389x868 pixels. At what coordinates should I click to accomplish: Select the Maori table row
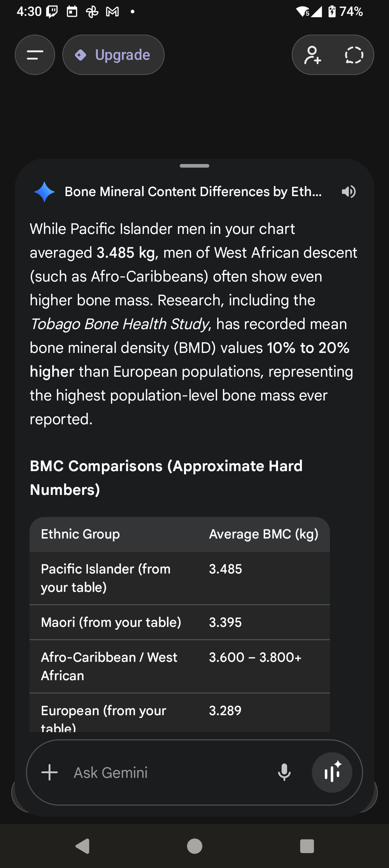pos(179,623)
